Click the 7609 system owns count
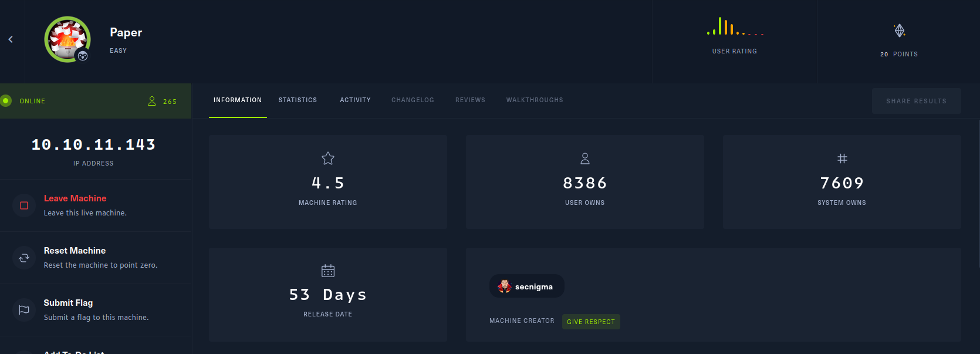Screen dimensions: 980x354 (842, 183)
